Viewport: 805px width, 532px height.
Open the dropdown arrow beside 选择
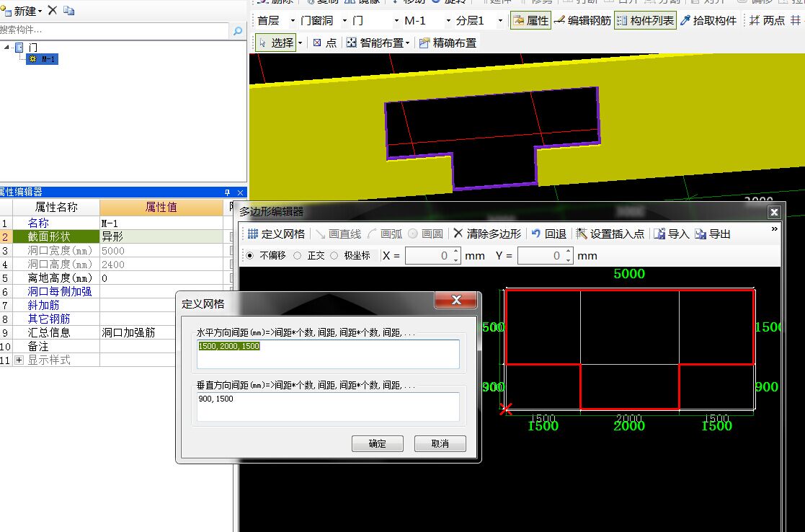pyautogui.click(x=301, y=43)
